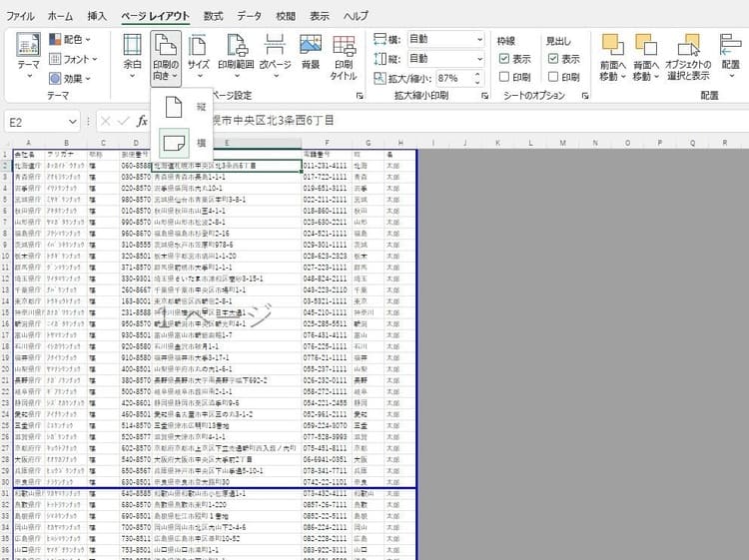Select the 三重県庁 cell

(28, 425)
